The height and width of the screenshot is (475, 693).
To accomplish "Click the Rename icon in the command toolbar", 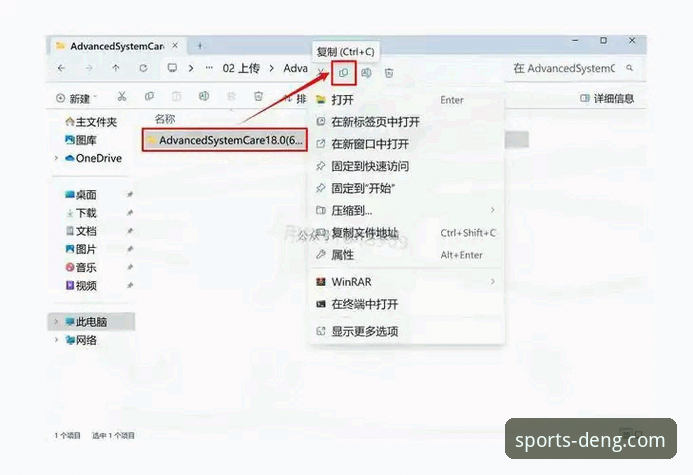I will click(204, 96).
